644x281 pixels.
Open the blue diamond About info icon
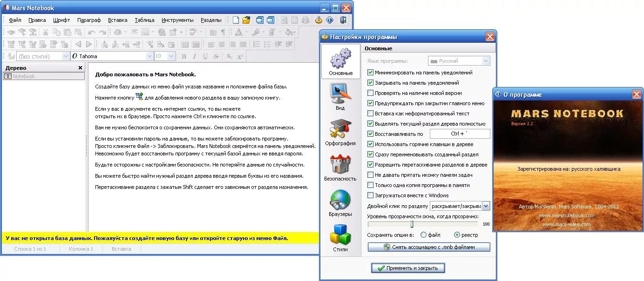[330, 20]
